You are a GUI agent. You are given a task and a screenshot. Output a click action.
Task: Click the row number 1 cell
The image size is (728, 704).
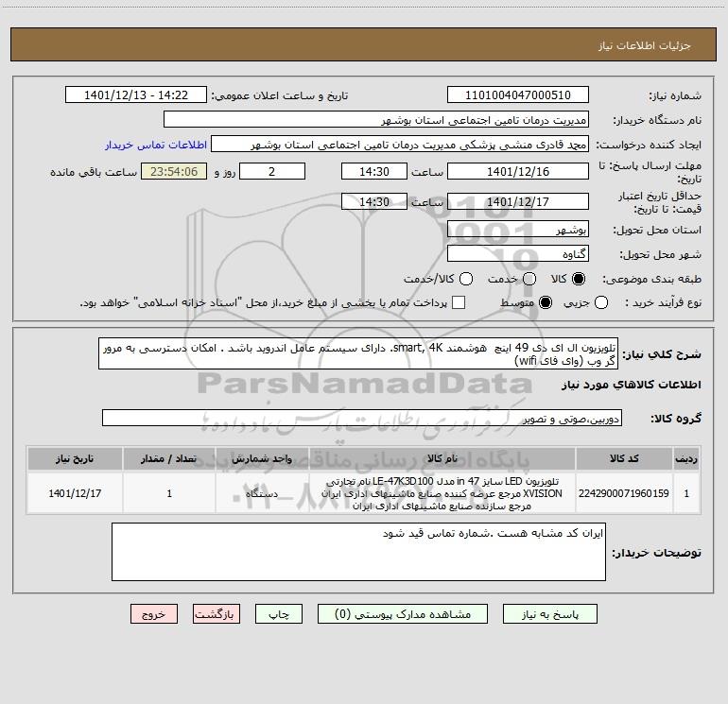(x=686, y=493)
